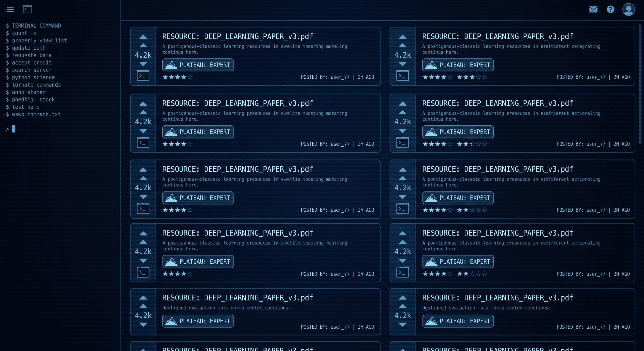The image size is (644, 351).
Task: Open resource title on 'srotiferent actionating' card
Action: 497,169
